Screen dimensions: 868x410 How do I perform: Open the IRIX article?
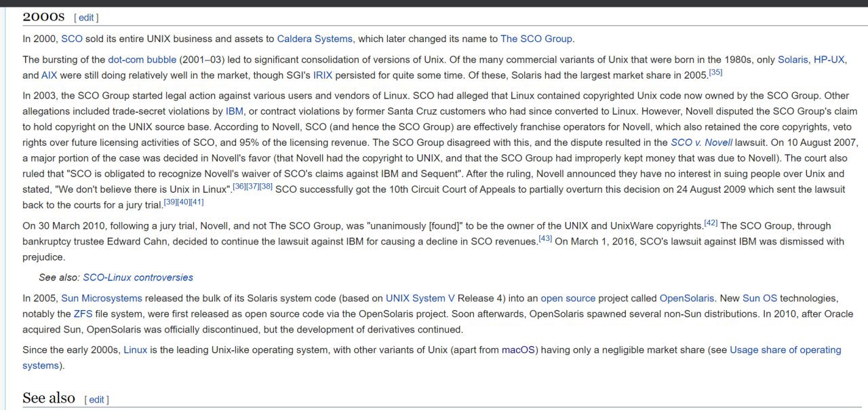[x=323, y=75]
